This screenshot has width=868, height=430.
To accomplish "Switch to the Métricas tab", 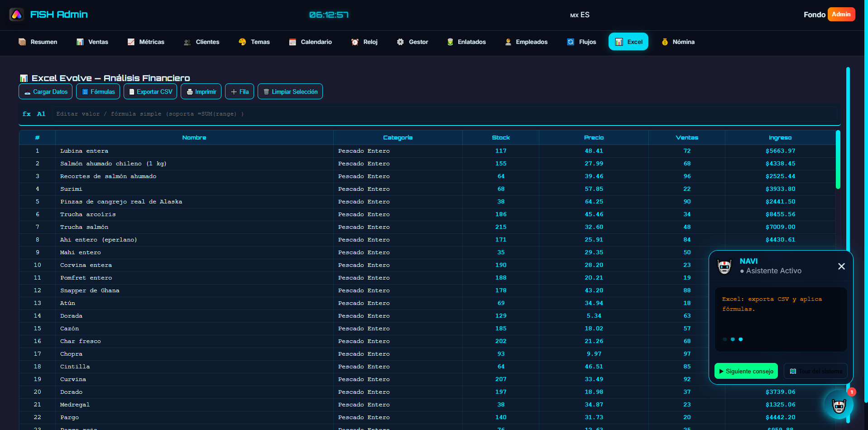I will pos(146,42).
